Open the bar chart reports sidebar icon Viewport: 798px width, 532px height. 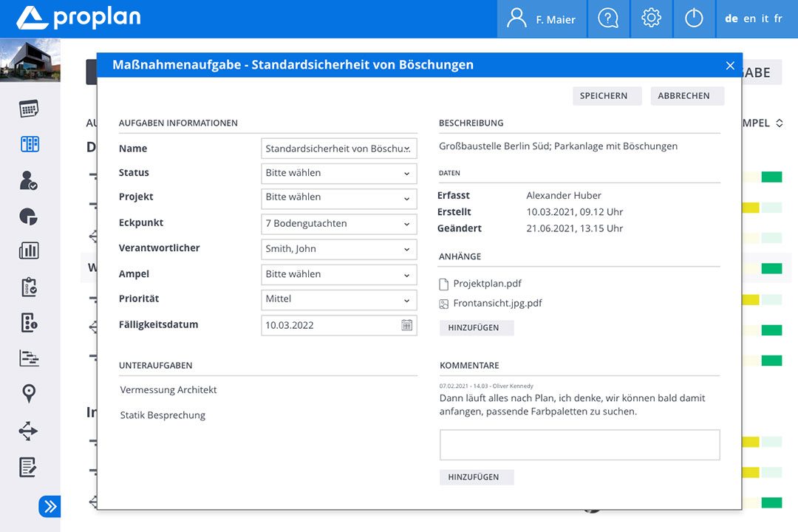coord(29,250)
